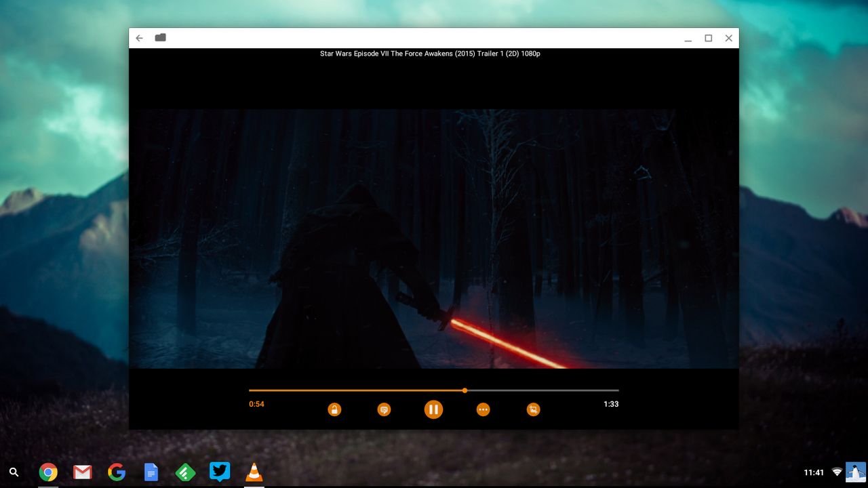
Task: Click the folder icon in the title bar
Action: (160, 38)
